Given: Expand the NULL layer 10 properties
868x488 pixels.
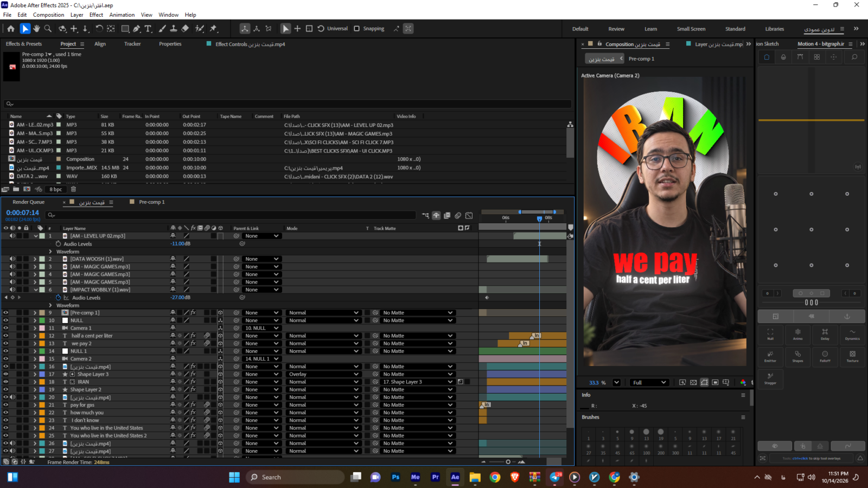Looking at the screenshot, I should 35,320.
